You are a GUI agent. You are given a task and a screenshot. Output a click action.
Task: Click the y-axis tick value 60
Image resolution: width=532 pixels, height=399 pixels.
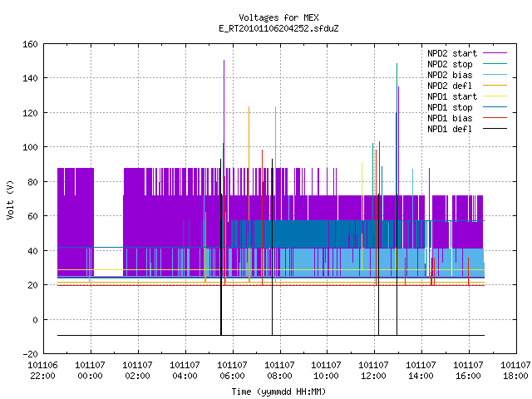(x=33, y=216)
